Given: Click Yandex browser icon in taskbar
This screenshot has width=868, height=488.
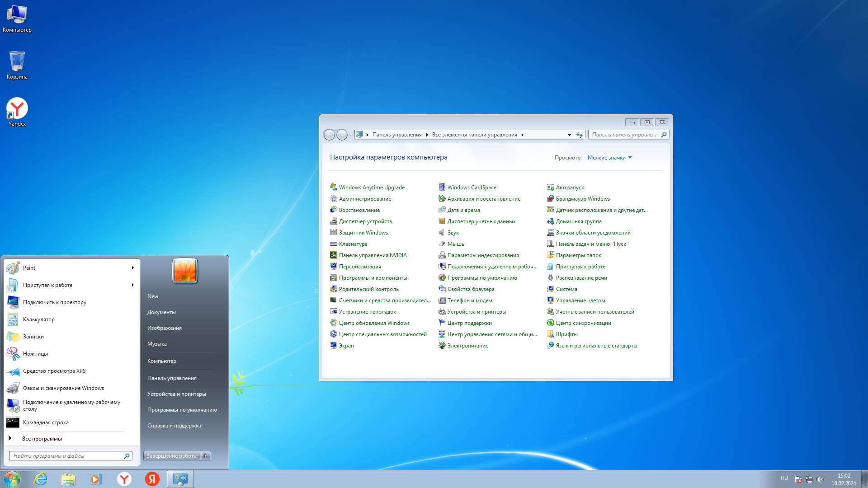Looking at the screenshot, I should click(124, 479).
